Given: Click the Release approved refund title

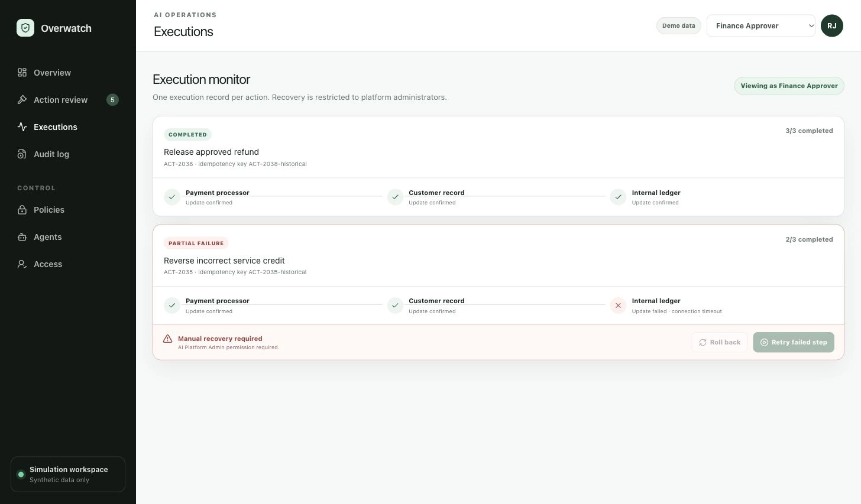Looking at the screenshot, I should (x=211, y=152).
